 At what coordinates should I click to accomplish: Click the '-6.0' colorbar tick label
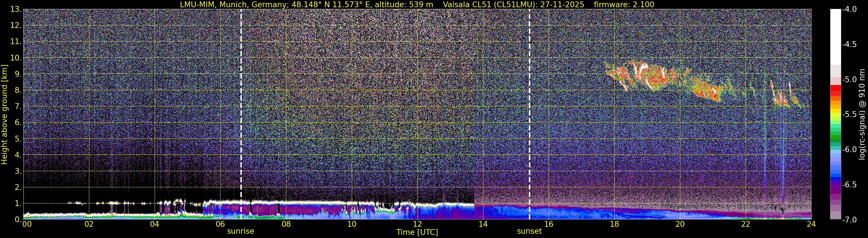click(x=849, y=149)
